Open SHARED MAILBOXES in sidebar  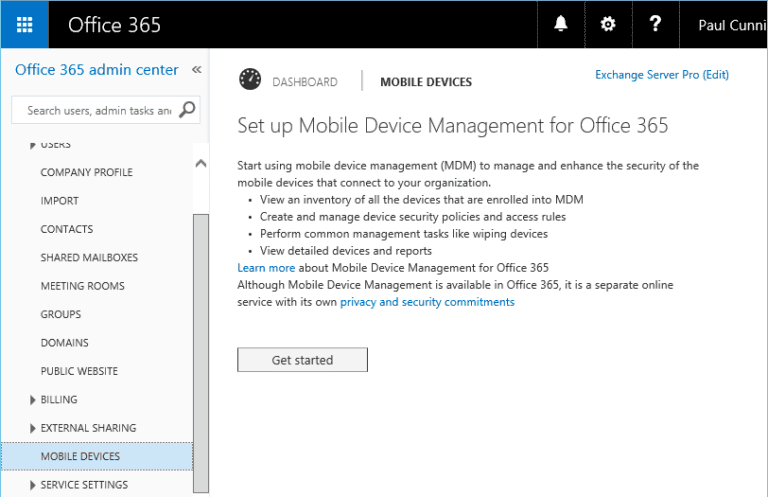(89, 258)
